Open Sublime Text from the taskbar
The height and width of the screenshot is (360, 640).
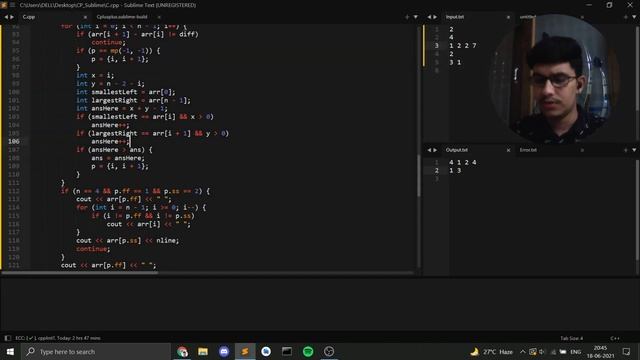(x=245, y=351)
